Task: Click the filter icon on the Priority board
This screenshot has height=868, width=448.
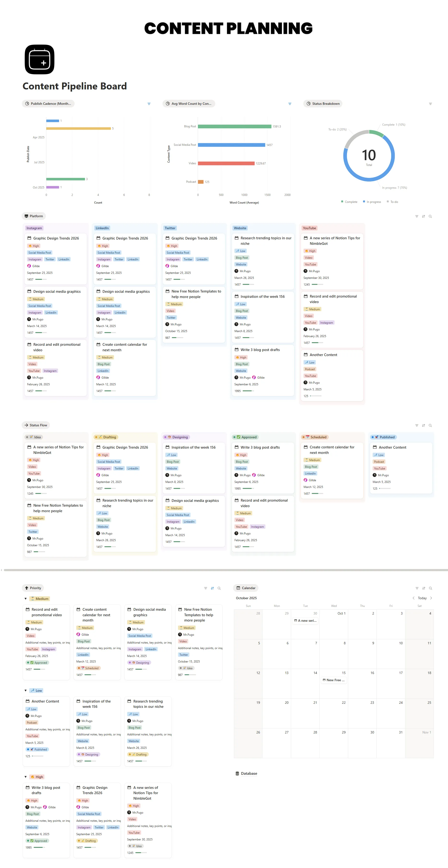Action: 205,588
